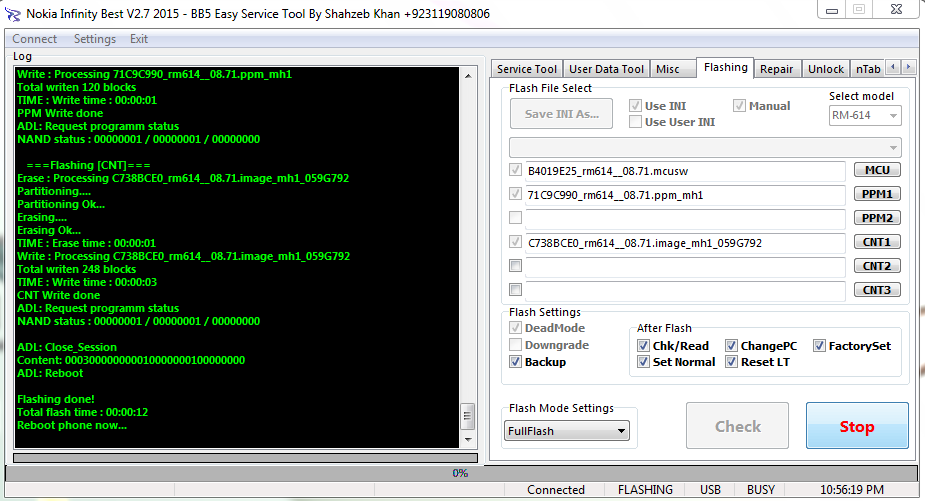This screenshot has width=925, height=501.
Task: Open the Connect menu
Action: (x=34, y=39)
